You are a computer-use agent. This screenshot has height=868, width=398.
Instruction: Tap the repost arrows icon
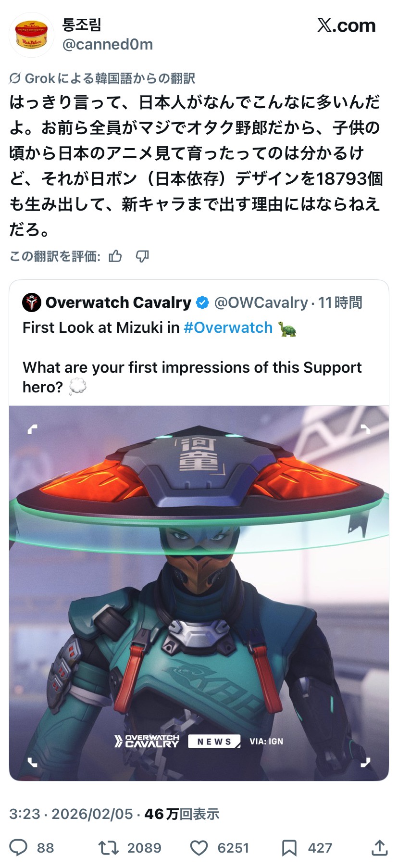point(108,847)
